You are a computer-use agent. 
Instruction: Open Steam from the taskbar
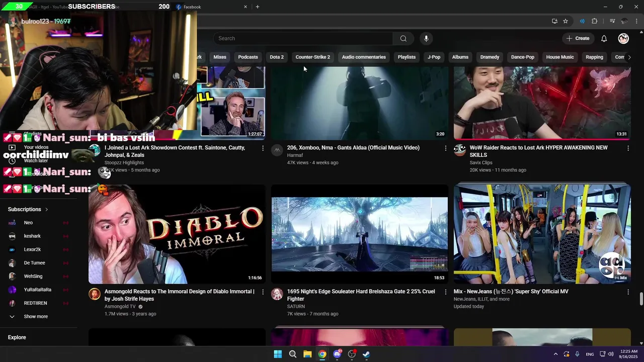[367, 354]
